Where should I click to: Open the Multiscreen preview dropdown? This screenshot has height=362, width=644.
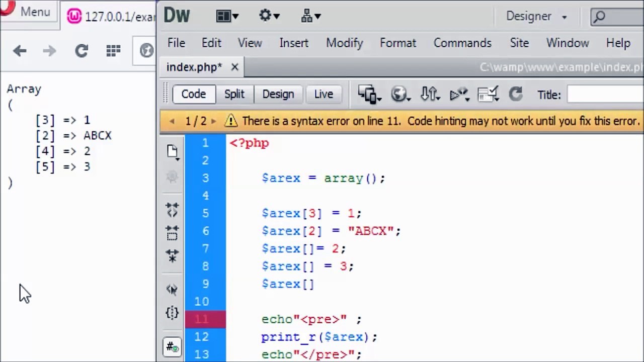coord(369,95)
